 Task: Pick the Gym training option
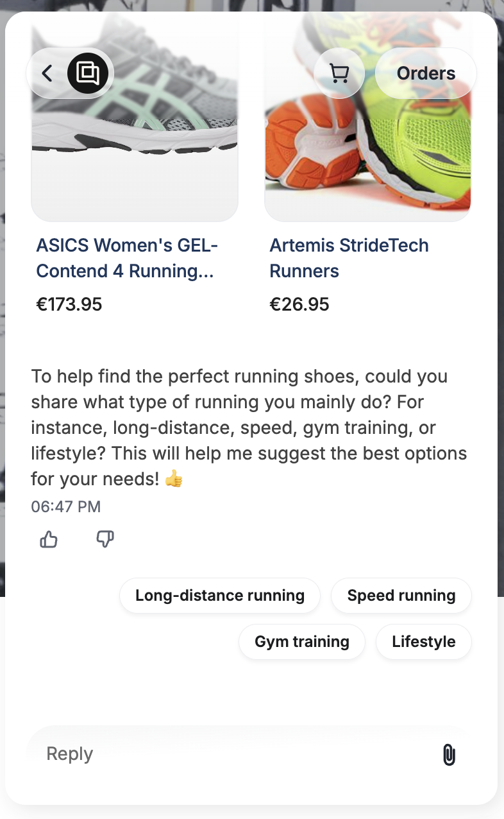(302, 642)
